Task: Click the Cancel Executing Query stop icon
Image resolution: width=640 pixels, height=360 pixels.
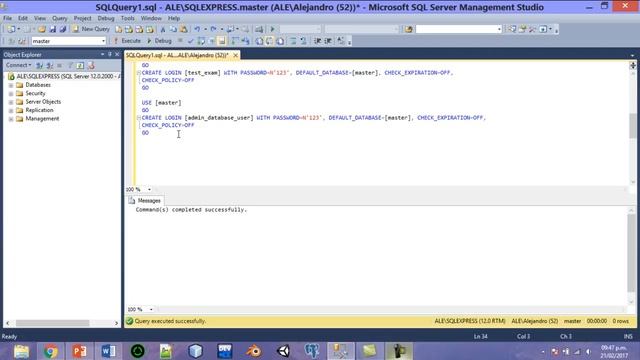Action: (180, 41)
